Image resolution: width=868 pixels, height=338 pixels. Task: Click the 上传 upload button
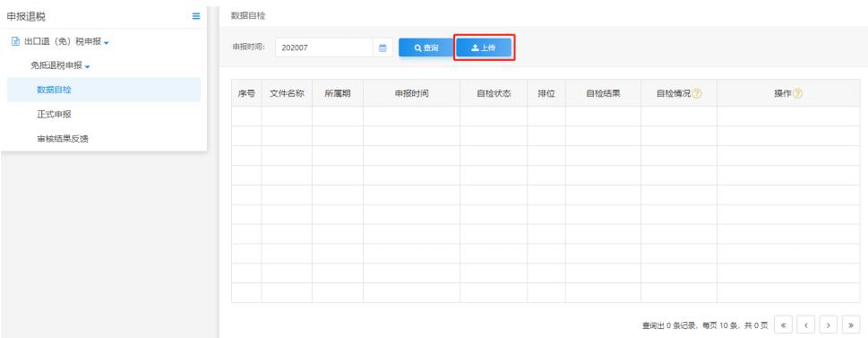[484, 48]
